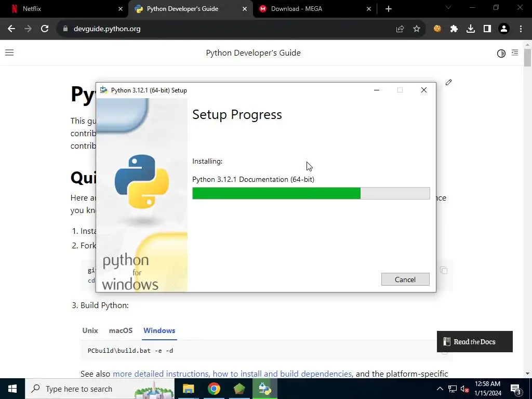
Task: Edit this page via the pencil icon
Action: 448,83
